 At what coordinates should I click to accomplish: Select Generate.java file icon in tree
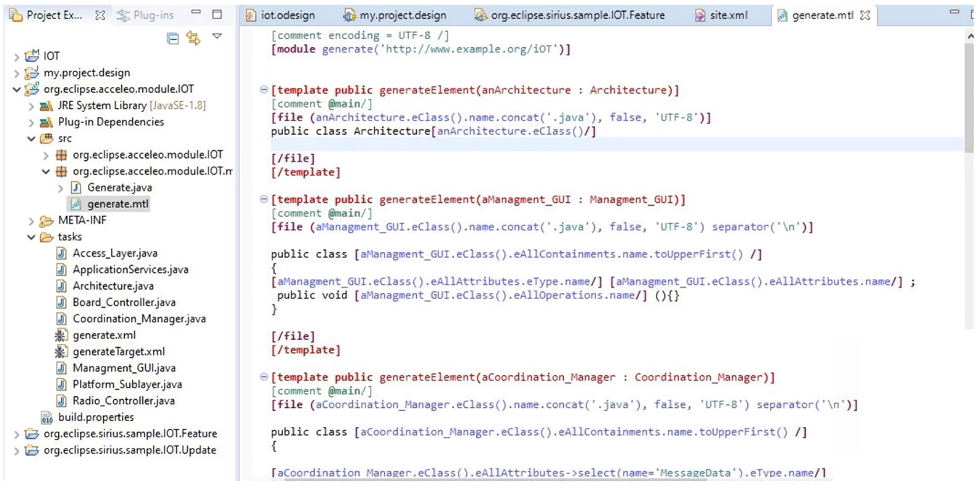pos(76,188)
